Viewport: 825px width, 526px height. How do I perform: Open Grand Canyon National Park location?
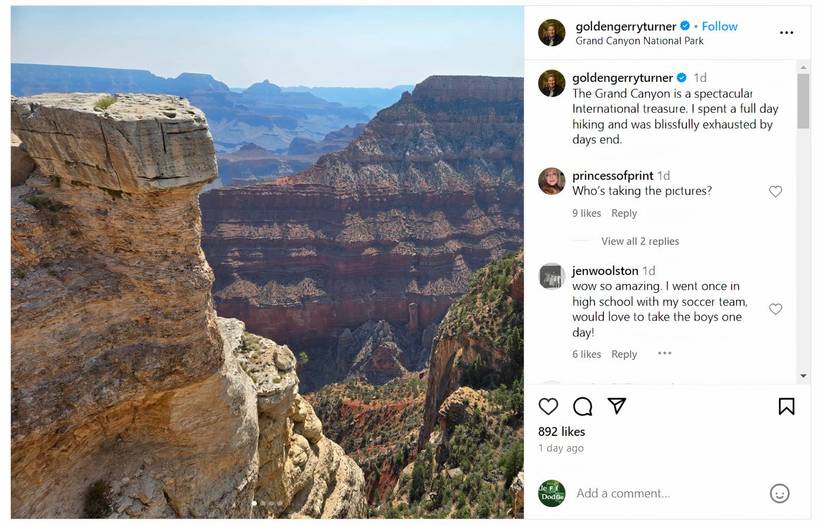point(639,41)
